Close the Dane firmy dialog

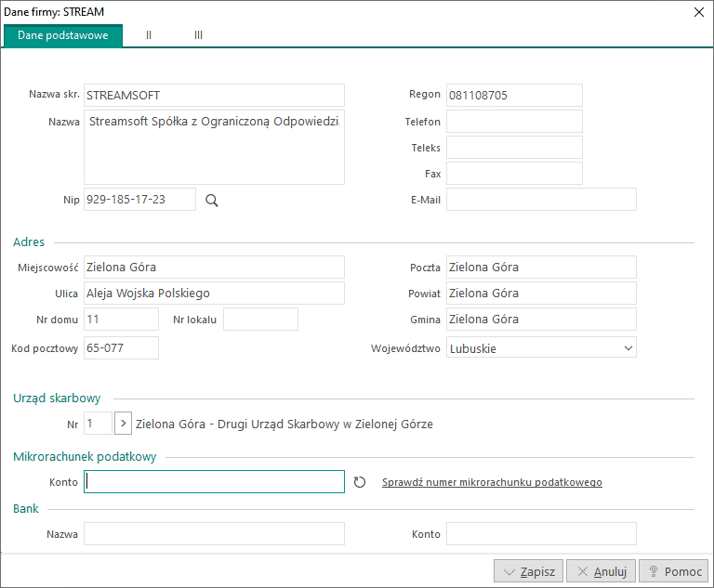[699, 12]
